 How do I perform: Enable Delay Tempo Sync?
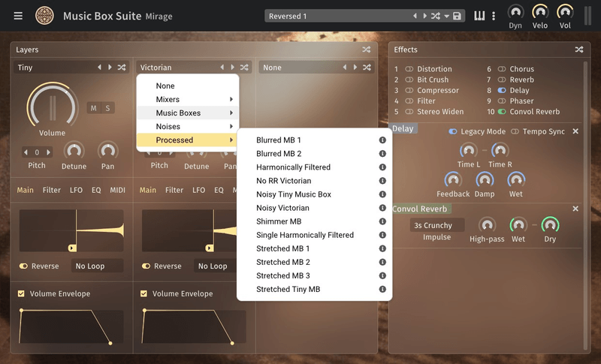(x=515, y=131)
